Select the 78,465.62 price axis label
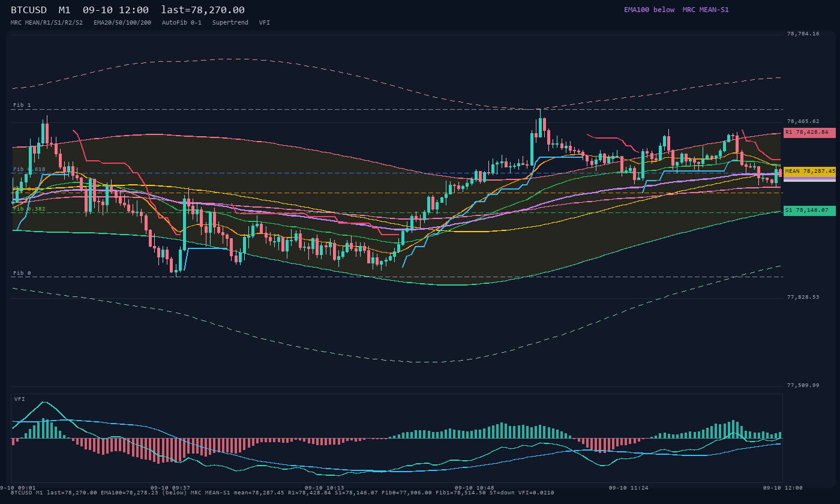The image size is (840, 504). (x=803, y=121)
